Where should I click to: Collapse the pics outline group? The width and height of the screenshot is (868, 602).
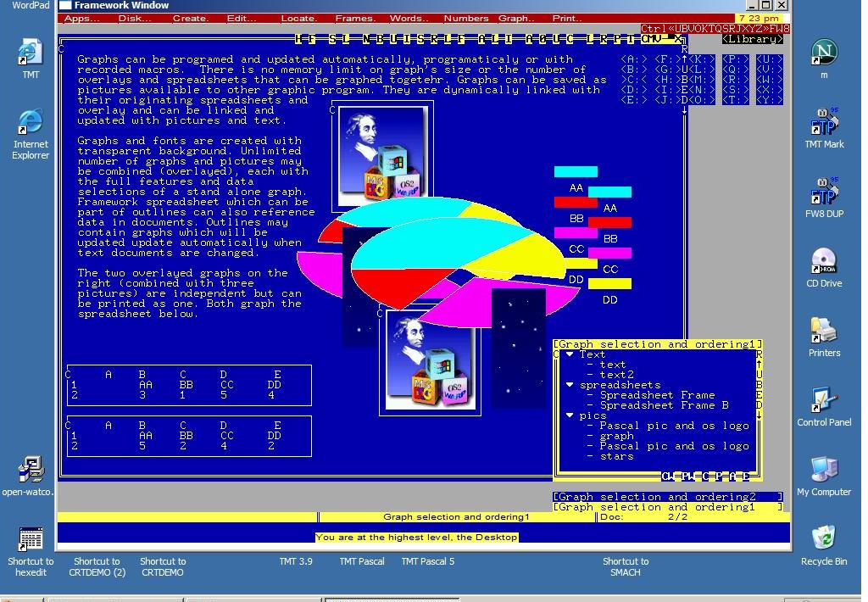tap(570, 415)
